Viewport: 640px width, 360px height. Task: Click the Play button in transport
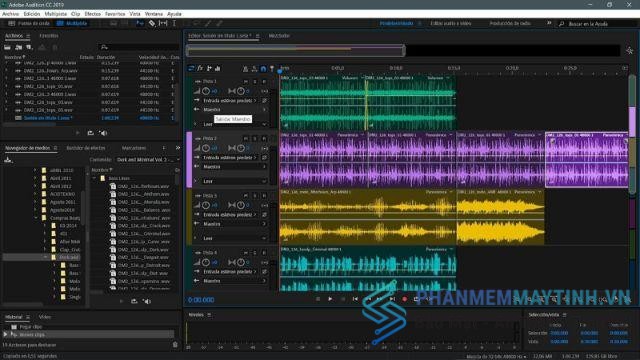click(330, 299)
